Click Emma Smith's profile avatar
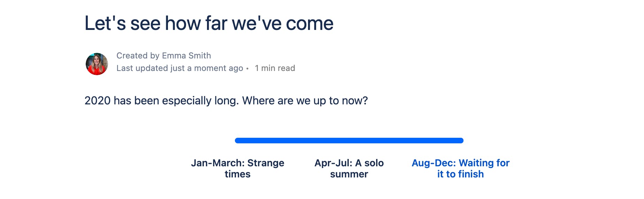The height and width of the screenshot is (199, 644). [97, 64]
